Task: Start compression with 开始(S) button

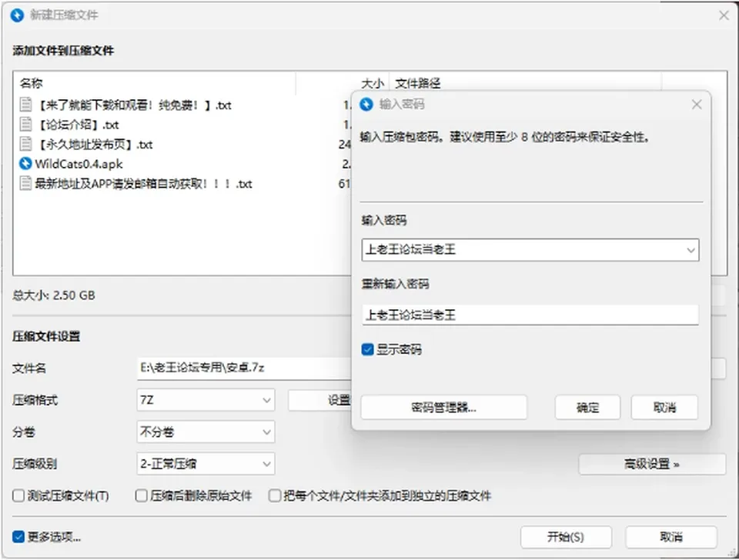Action: point(566,537)
